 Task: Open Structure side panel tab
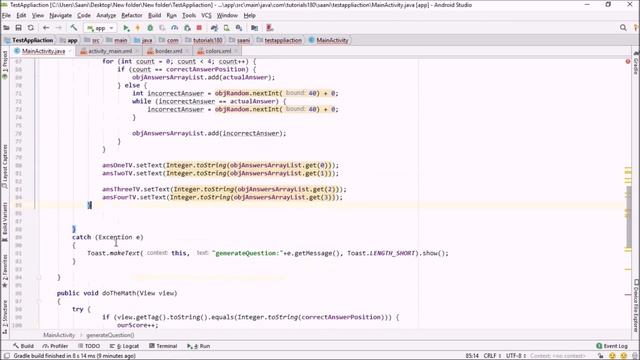pyautogui.click(x=4, y=316)
